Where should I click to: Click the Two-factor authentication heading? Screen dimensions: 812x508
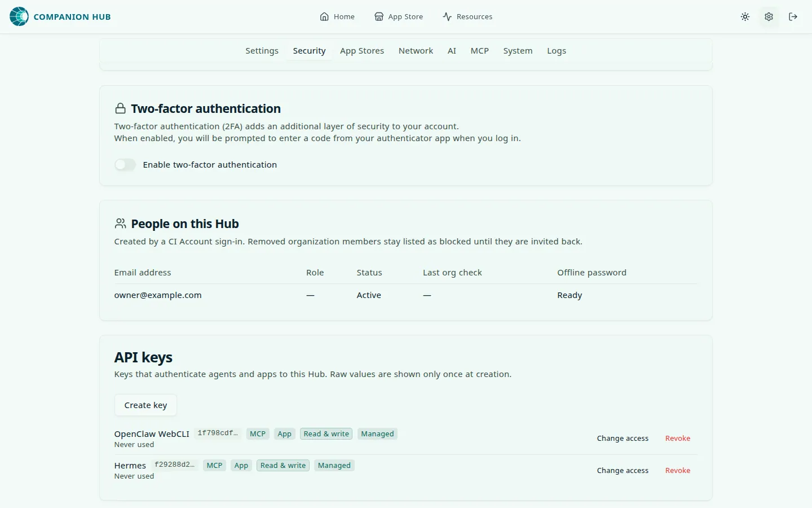click(x=206, y=108)
